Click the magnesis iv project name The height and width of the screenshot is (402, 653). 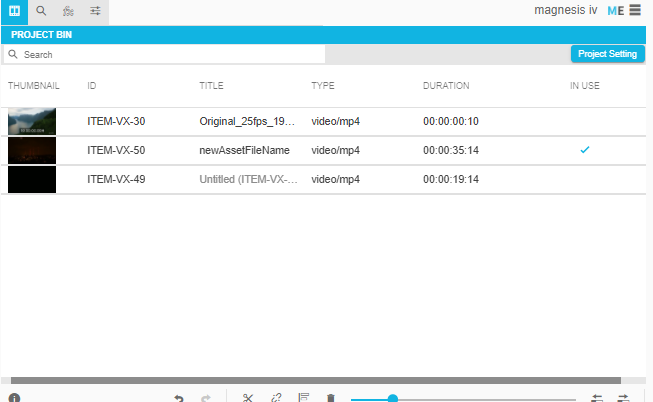(x=566, y=10)
